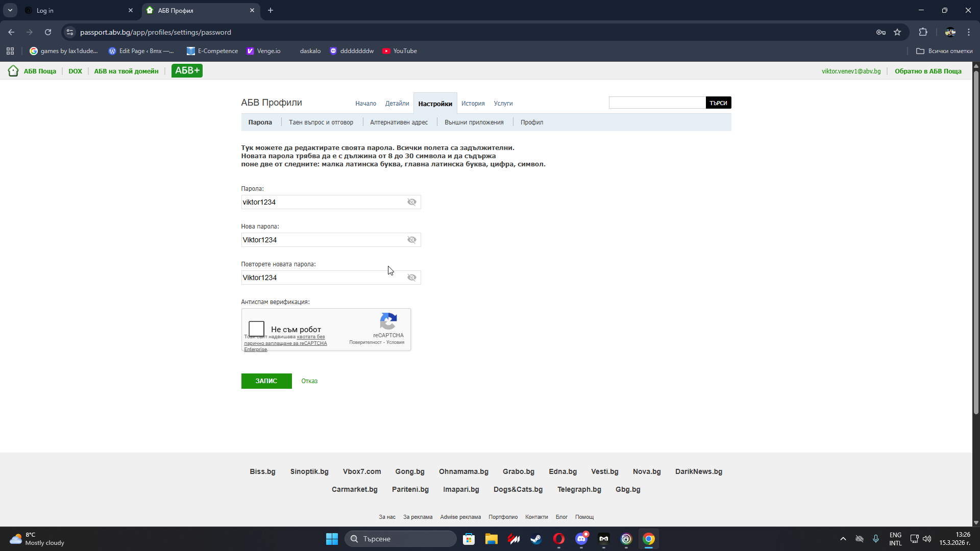Image resolution: width=980 pixels, height=551 pixels.
Task: Open Steam from the taskbar
Action: 536,539
